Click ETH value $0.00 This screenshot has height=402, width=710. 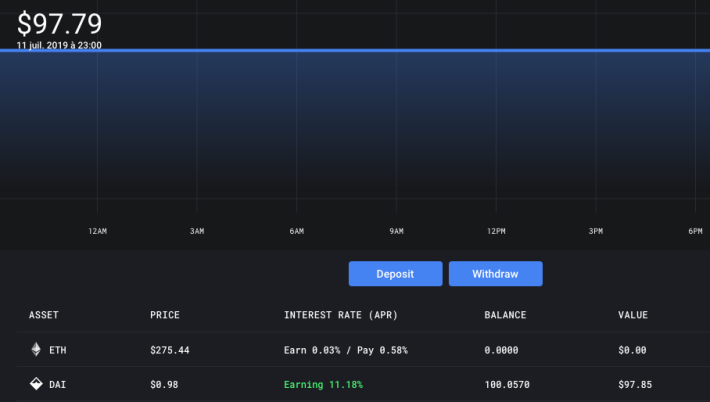click(x=632, y=350)
